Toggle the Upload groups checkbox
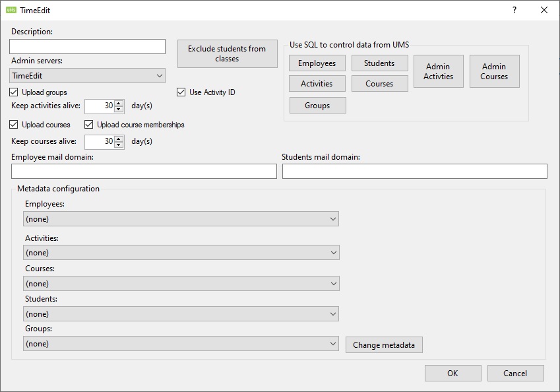 point(14,92)
